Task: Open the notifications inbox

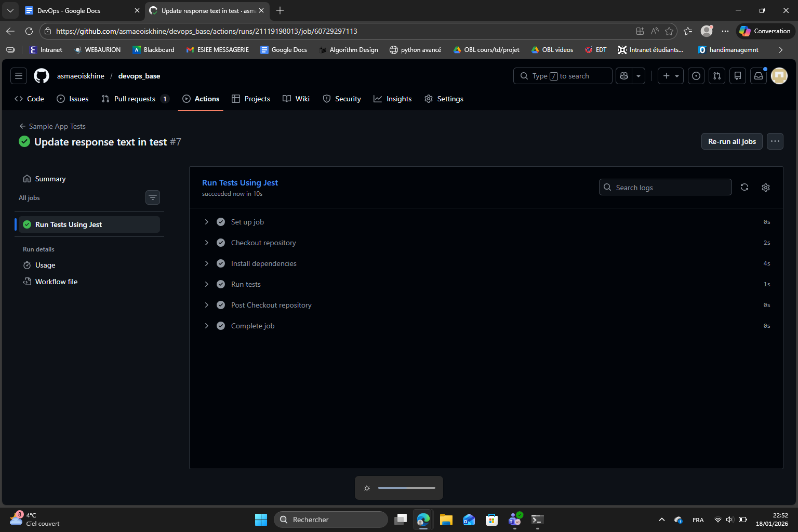Action: [758, 75]
